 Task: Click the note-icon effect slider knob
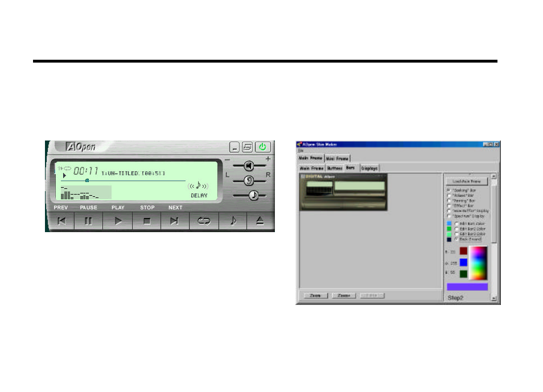coord(254,195)
